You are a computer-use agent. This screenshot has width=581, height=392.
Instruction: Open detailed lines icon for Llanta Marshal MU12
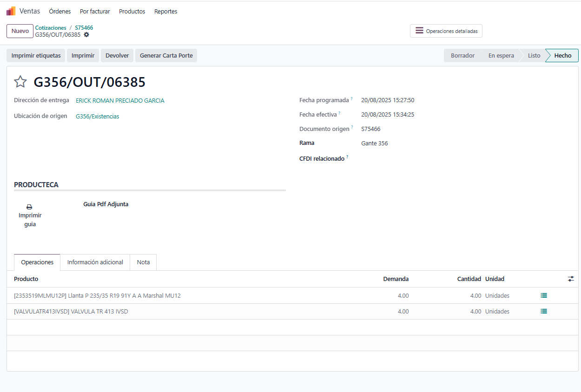544,295
